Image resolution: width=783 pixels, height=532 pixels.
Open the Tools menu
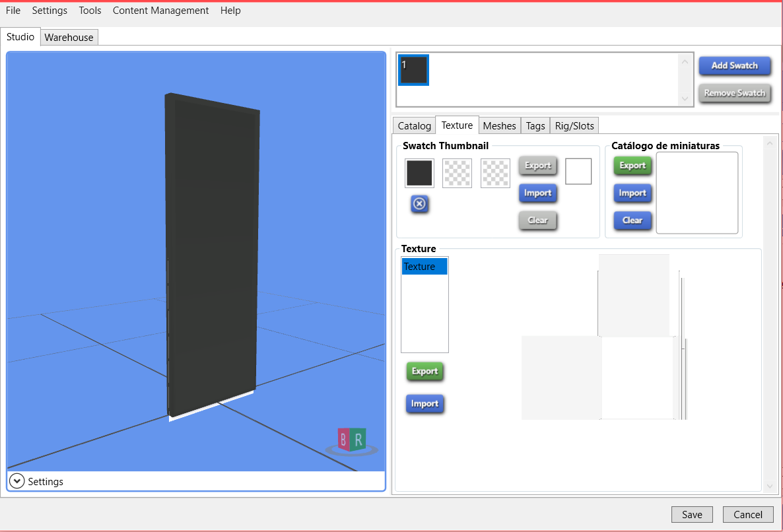90,11
